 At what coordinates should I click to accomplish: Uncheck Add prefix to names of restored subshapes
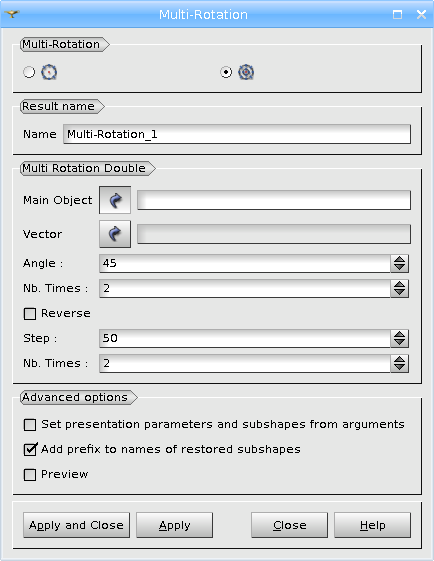click(x=30, y=449)
